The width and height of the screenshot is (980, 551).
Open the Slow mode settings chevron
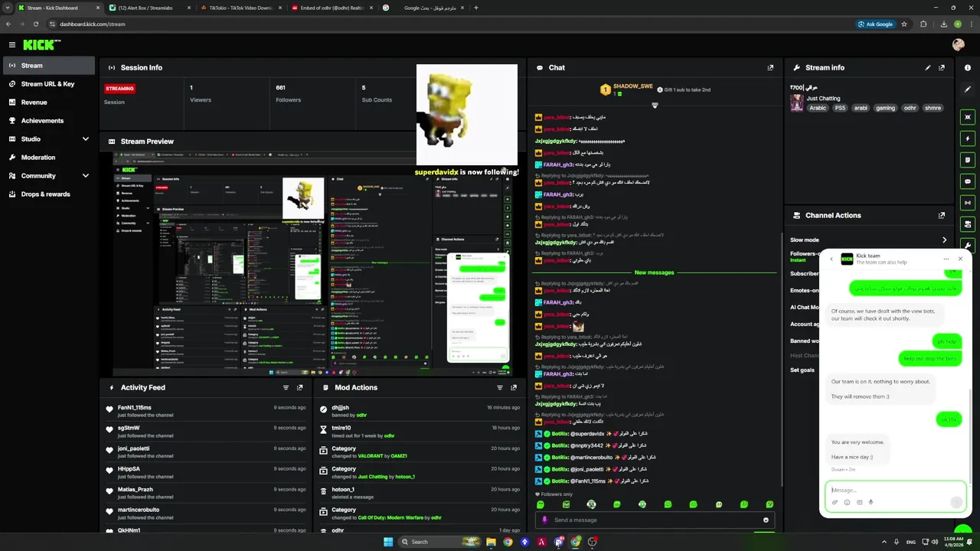[944, 240]
